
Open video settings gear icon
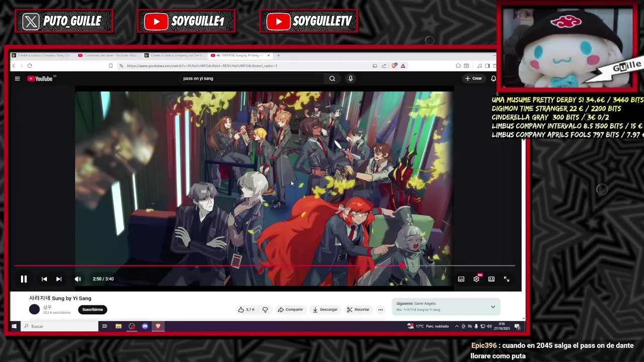tap(476, 279)
